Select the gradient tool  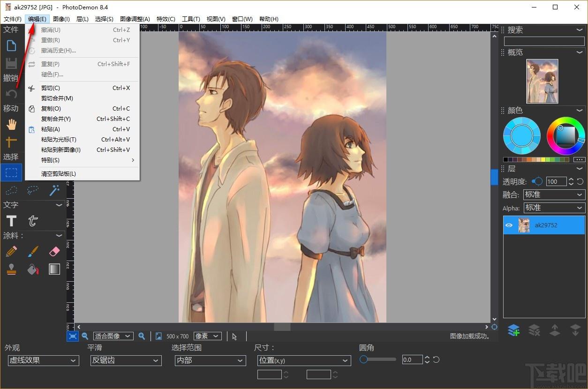tap(54, 269)
